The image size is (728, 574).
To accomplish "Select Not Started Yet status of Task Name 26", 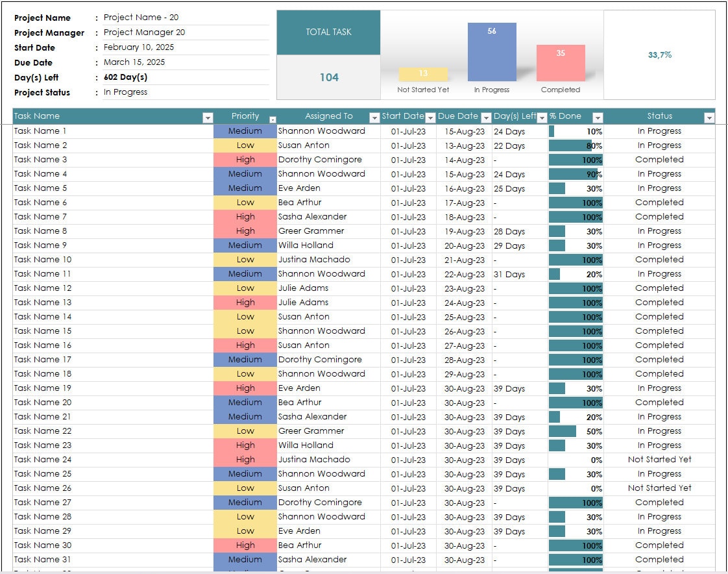I will coord(659,488).
